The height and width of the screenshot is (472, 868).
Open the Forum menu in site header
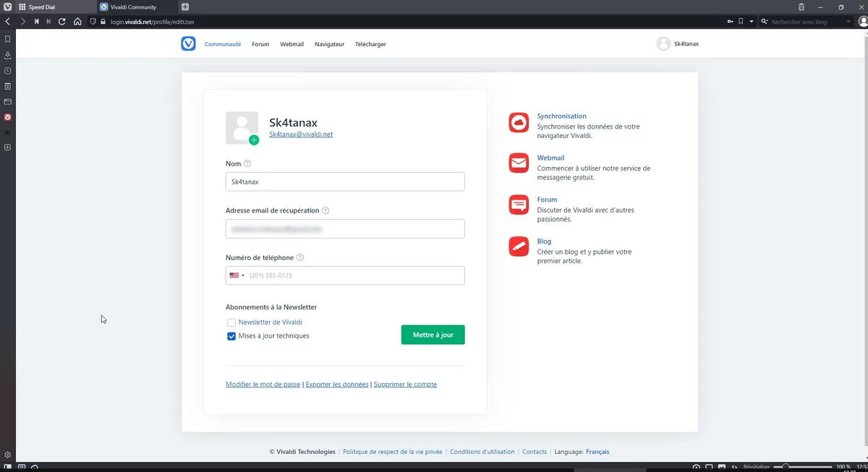click(x=260, y=44)
